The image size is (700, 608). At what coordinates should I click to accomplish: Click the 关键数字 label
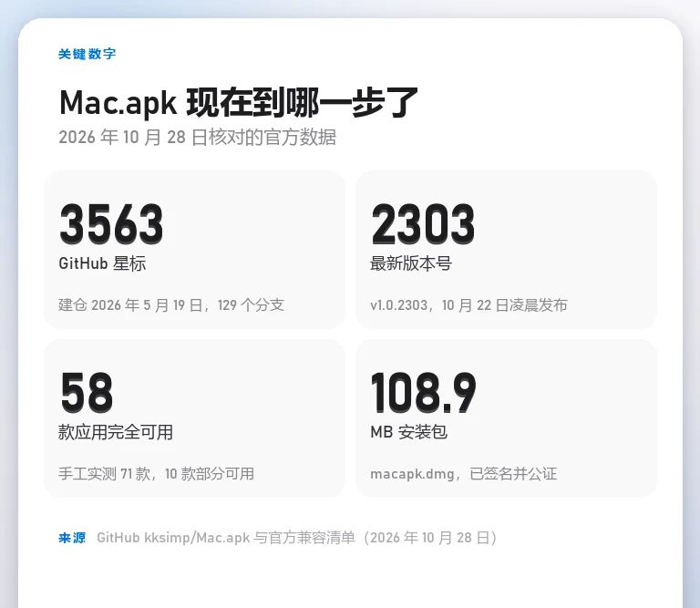tap(87, 54)
